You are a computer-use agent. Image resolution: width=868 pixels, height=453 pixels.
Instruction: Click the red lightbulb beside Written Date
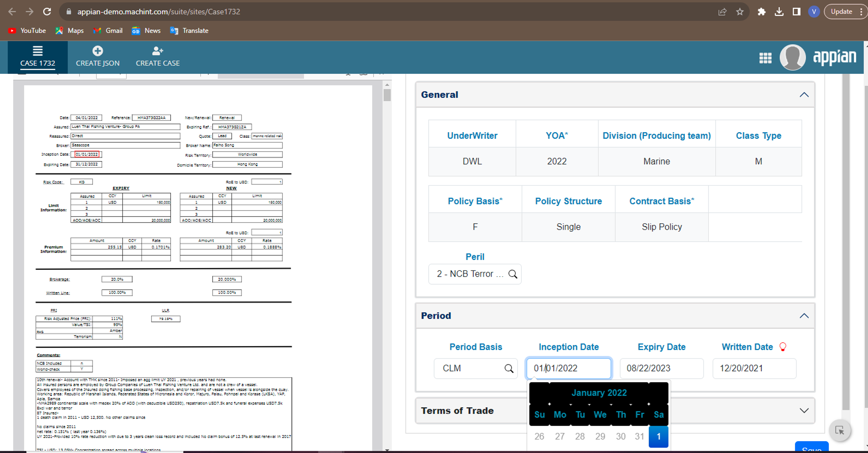pyautogui.click(x=783, y=347)
